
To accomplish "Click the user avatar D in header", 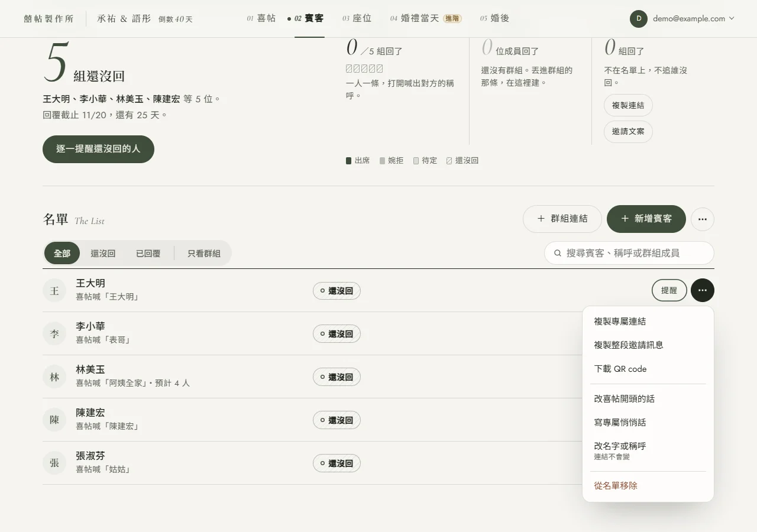I will tap(639, 18).
